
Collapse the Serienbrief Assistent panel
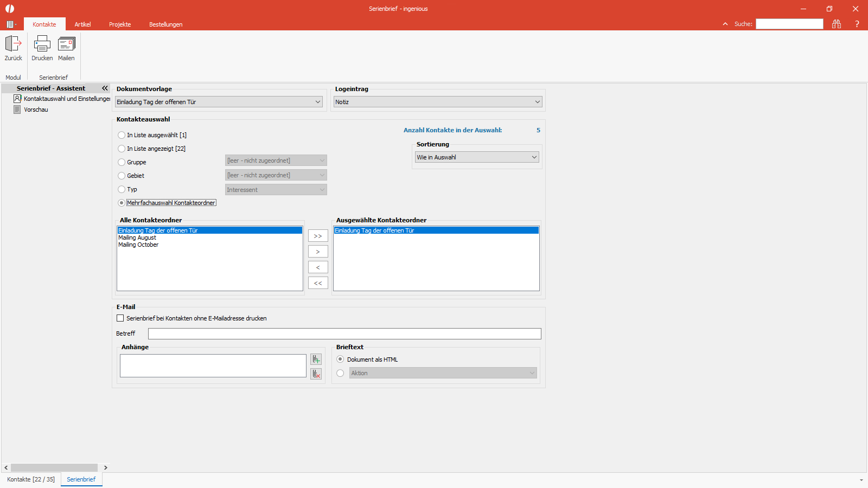105,88
